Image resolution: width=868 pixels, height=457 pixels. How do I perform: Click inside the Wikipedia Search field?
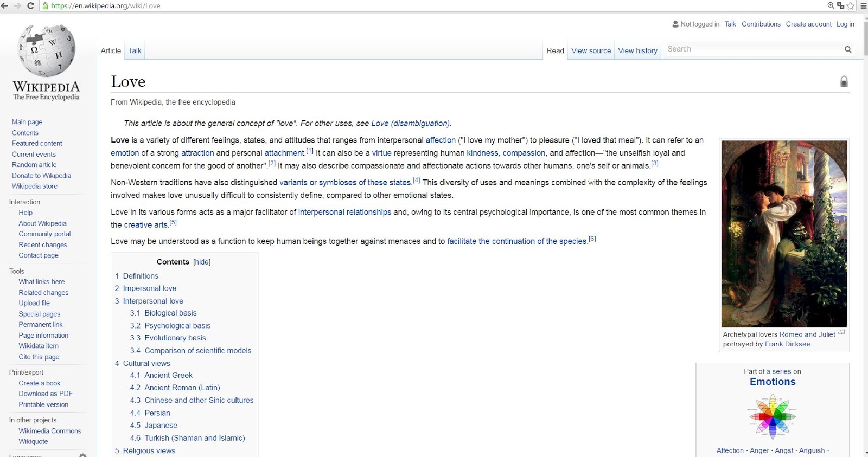754,49
